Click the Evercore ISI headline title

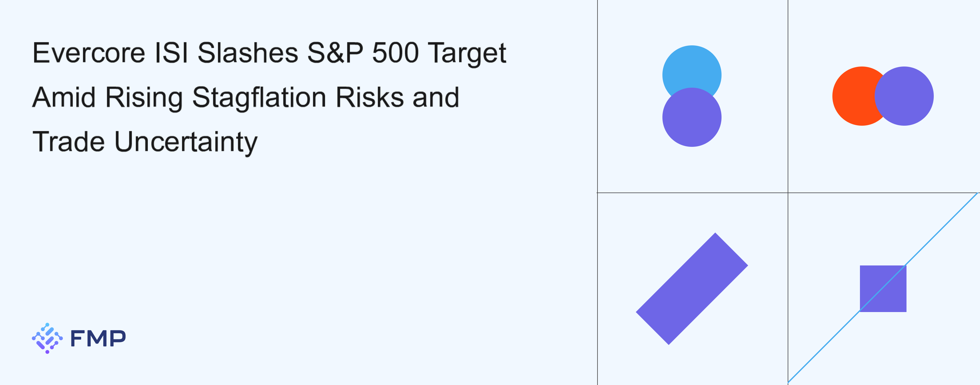click(x=269, y=97)
